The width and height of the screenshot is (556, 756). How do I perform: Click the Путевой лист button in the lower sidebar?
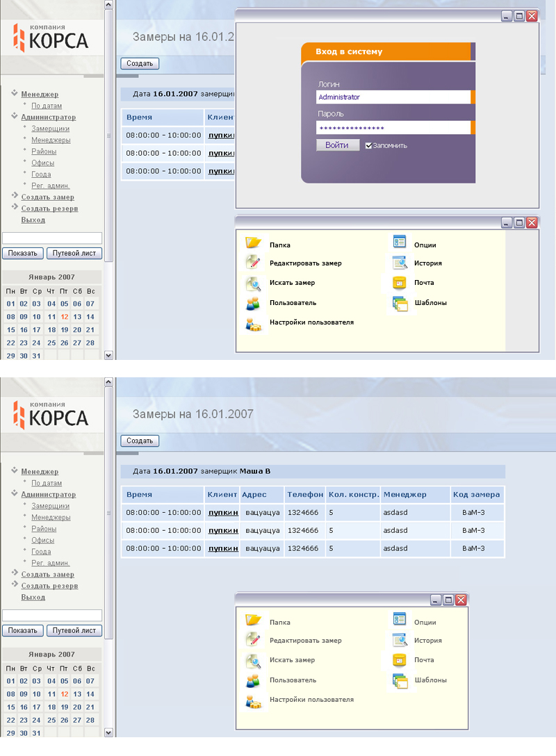point(74,631)
